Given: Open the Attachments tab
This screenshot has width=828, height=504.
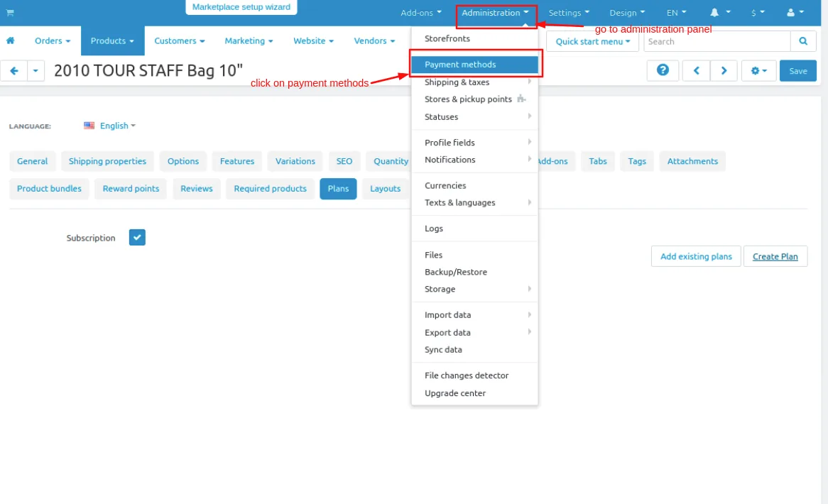Looking at the screenshot, I should [x=692, y=161].
